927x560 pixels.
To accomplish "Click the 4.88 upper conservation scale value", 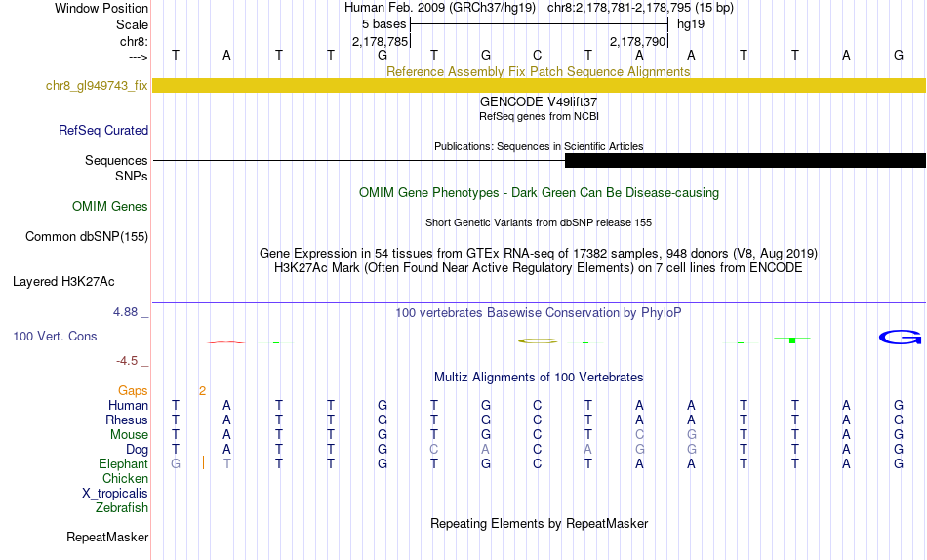I will coord(125,312).
